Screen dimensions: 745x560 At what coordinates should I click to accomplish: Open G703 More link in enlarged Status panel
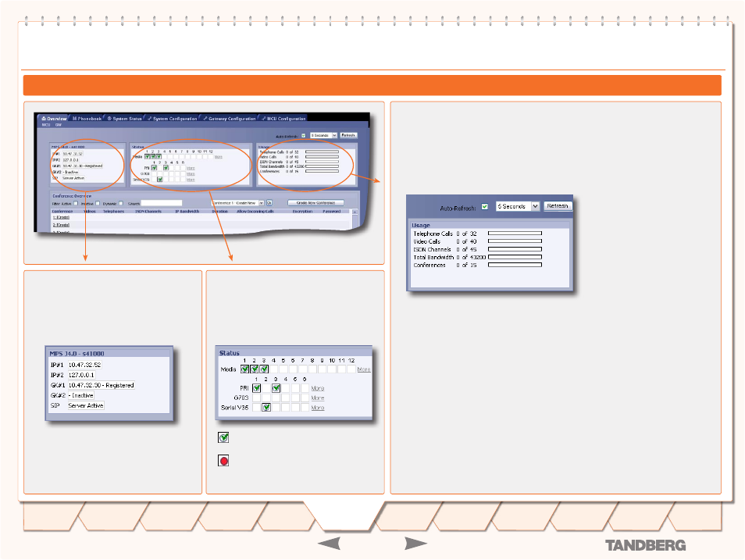point(318,398)
